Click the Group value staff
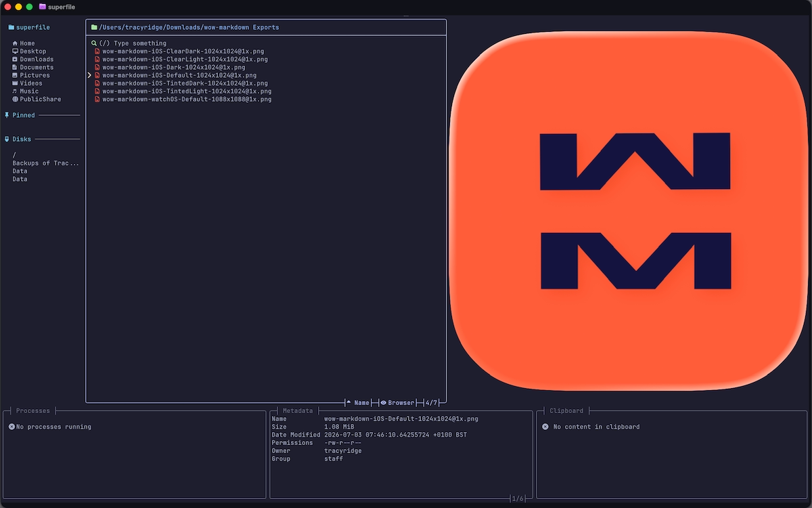 334,459
